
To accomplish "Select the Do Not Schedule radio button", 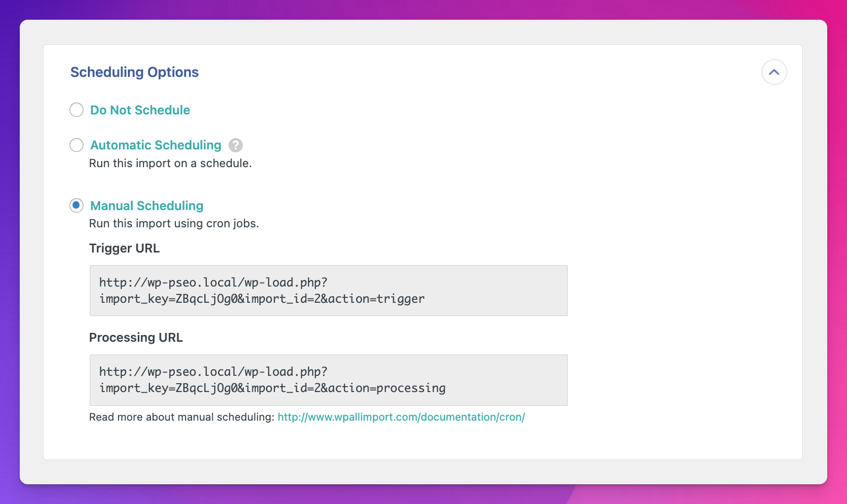I will 77,110.
